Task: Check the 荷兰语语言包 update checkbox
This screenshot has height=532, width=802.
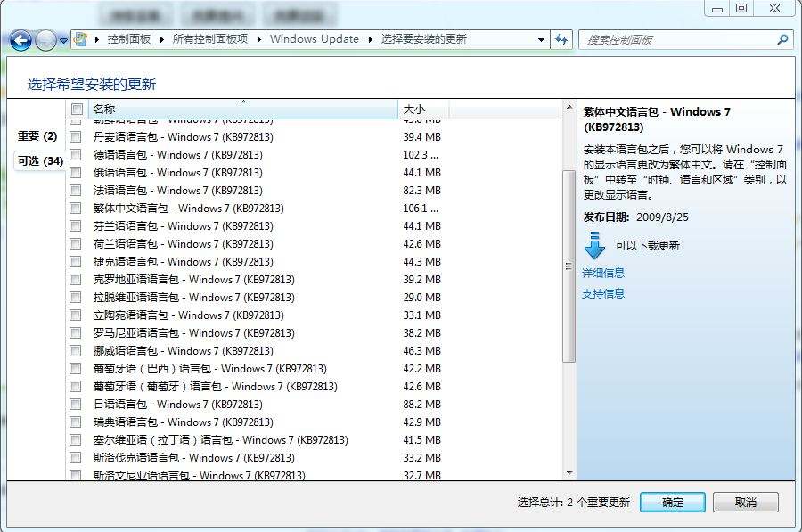Action: [x=75, y=243]
